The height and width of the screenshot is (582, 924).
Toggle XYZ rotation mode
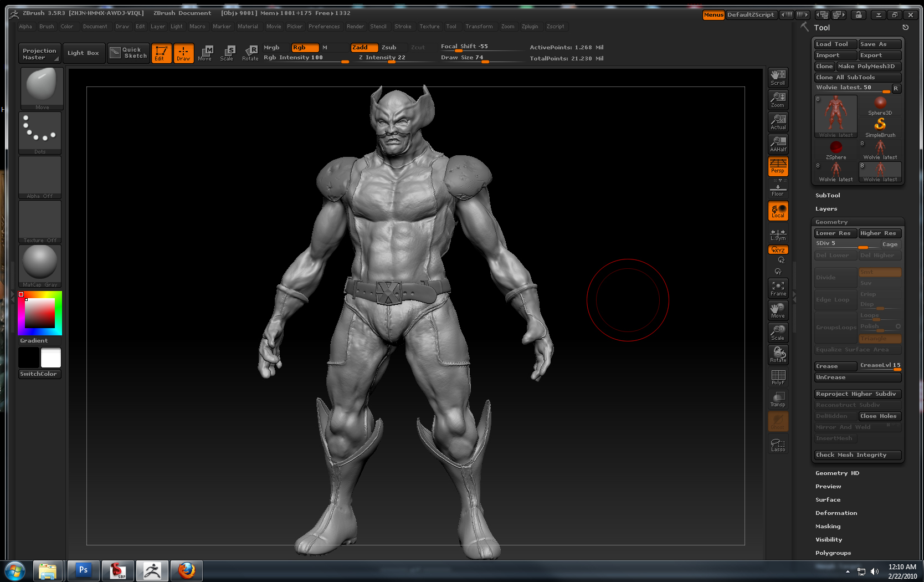(778, 250)
